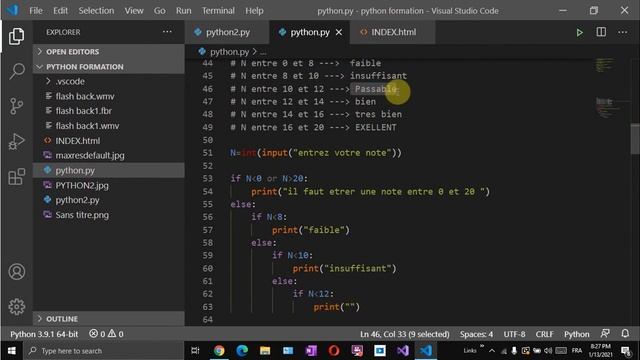The height and width of the screenshot is (360, 640).
Task: Click the errors count in status bar
Action: pos(97,334)
